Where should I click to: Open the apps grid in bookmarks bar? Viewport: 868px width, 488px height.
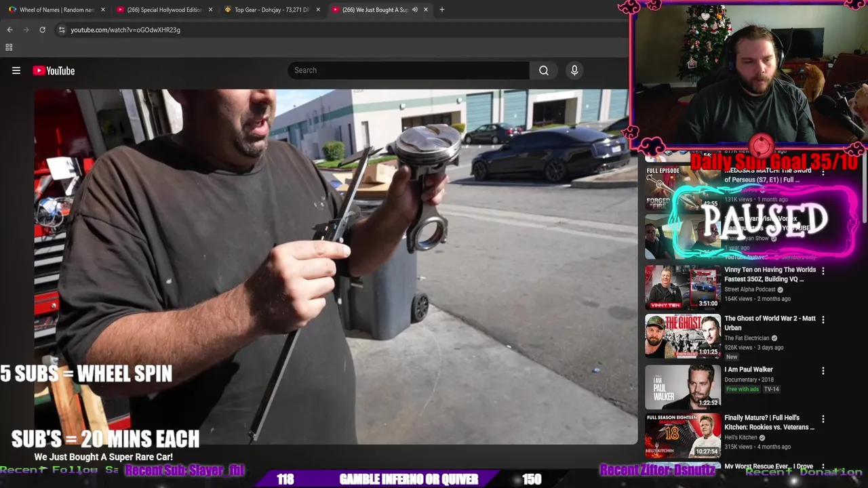click(x=9, y=47)
